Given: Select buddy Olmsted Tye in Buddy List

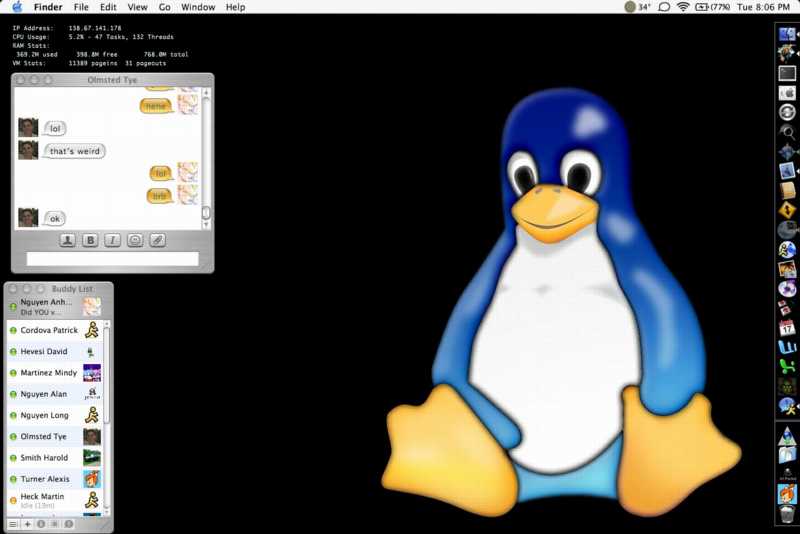Looking at the screenshot, I should (55, 437).
